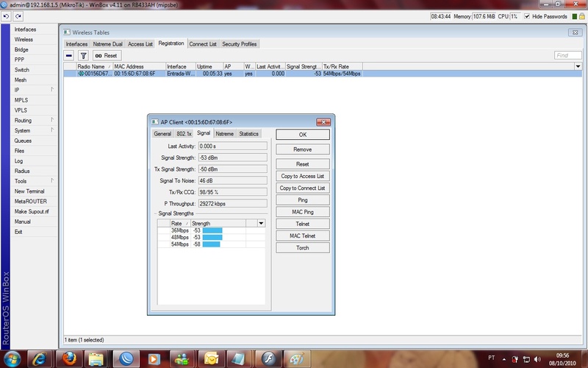Click the AP Client dialog title icon
588x368 pixels.
pos(155,122)
